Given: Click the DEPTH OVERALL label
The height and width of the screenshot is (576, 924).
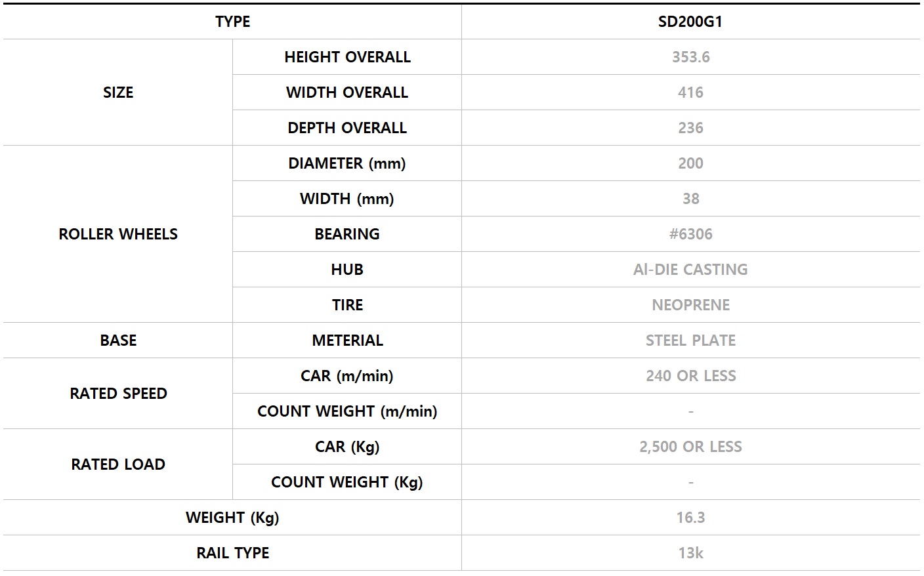Looking at the screenshot, I should coord(347,128).
